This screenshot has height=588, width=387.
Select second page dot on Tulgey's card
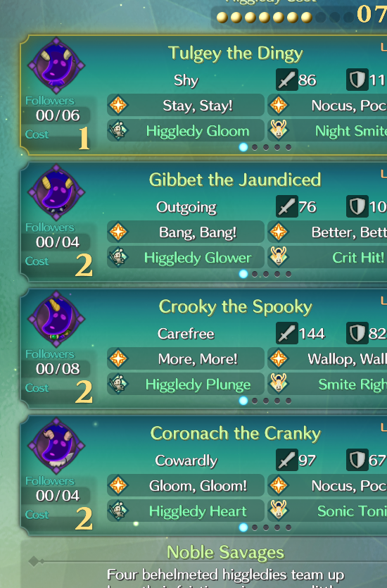pyautogui.click(x=255, y=147)
